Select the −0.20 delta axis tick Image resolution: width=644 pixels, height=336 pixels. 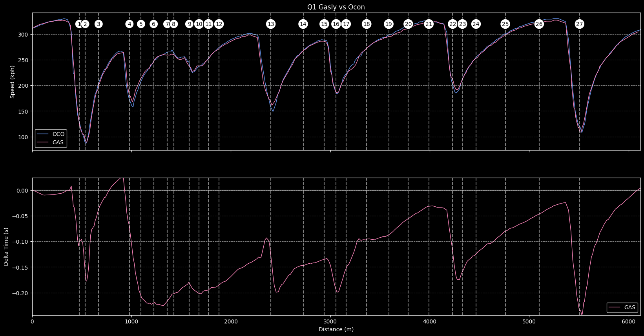pyautogui.click(x=21, y=293)
